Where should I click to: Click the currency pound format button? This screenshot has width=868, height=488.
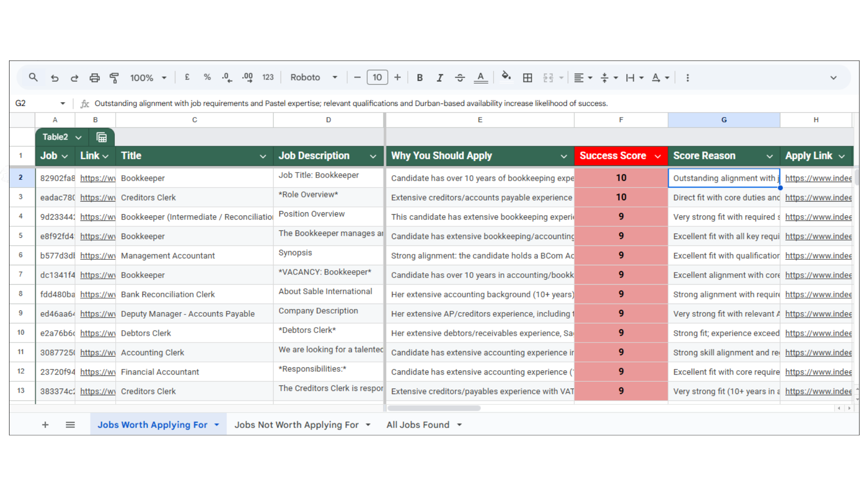(x=187, y=77)
